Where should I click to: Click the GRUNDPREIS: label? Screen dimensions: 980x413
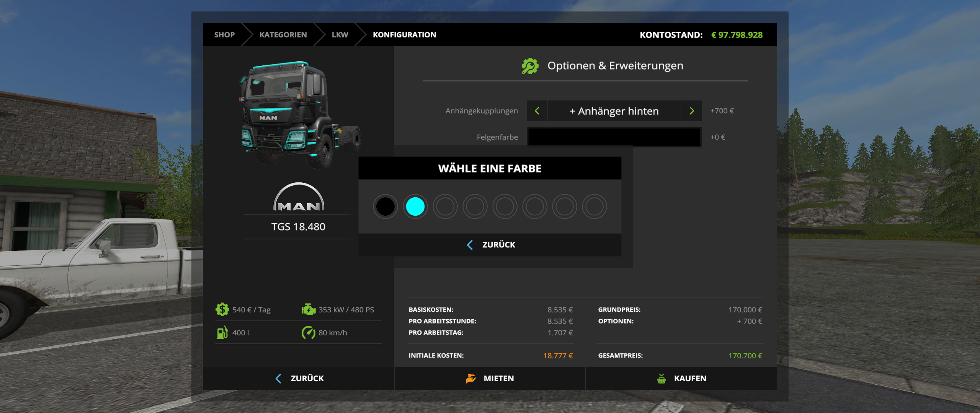(619, 310)
